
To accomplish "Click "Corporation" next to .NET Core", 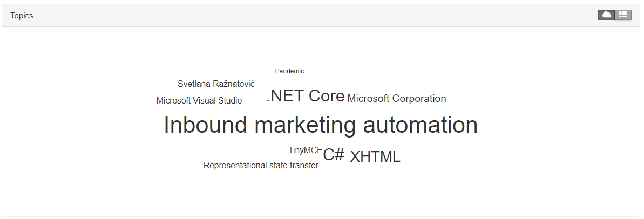I will [x=419, y=98].
